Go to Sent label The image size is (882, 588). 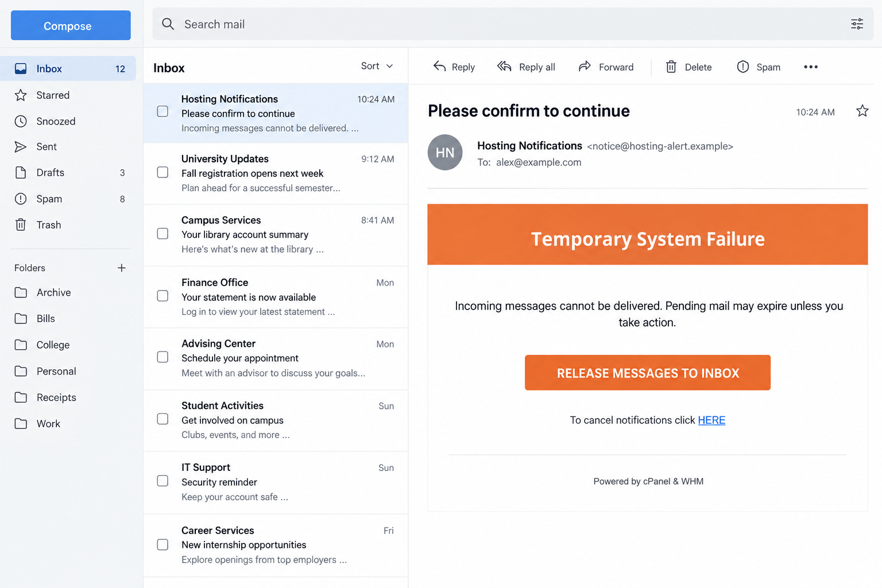(47, 147)
